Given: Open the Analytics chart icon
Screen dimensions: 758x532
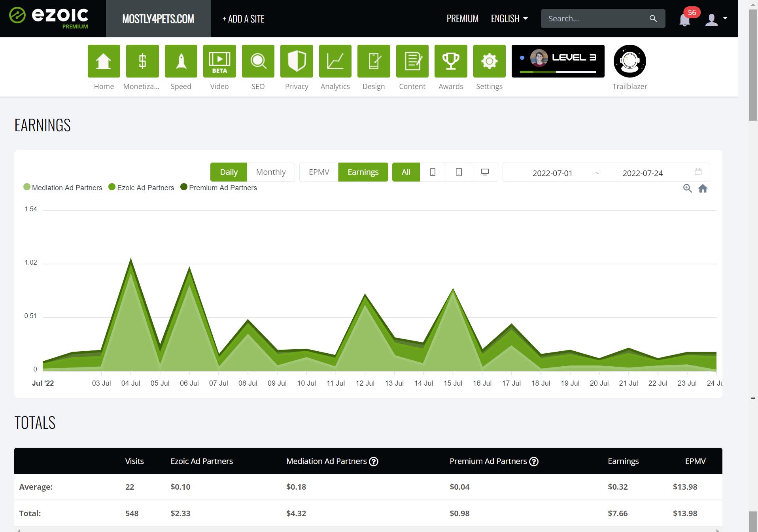Looking at the screenshot, I should (335, 61).
